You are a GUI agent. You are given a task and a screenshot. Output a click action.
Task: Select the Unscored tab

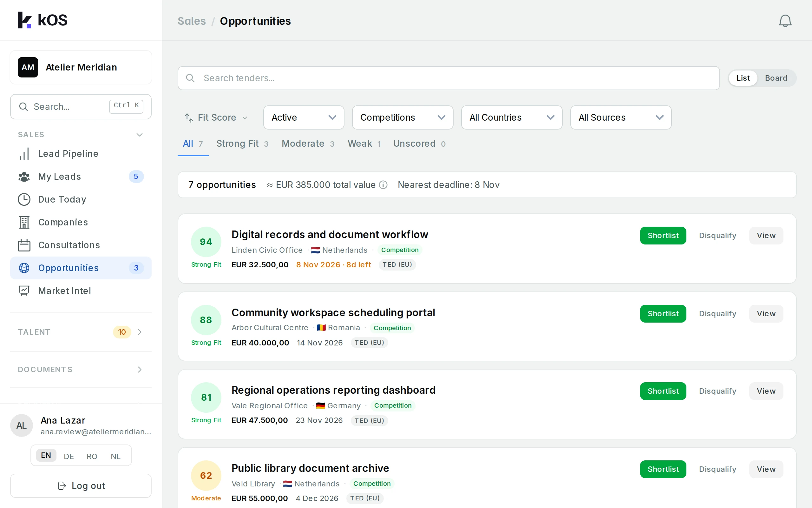tap(419, 144)
